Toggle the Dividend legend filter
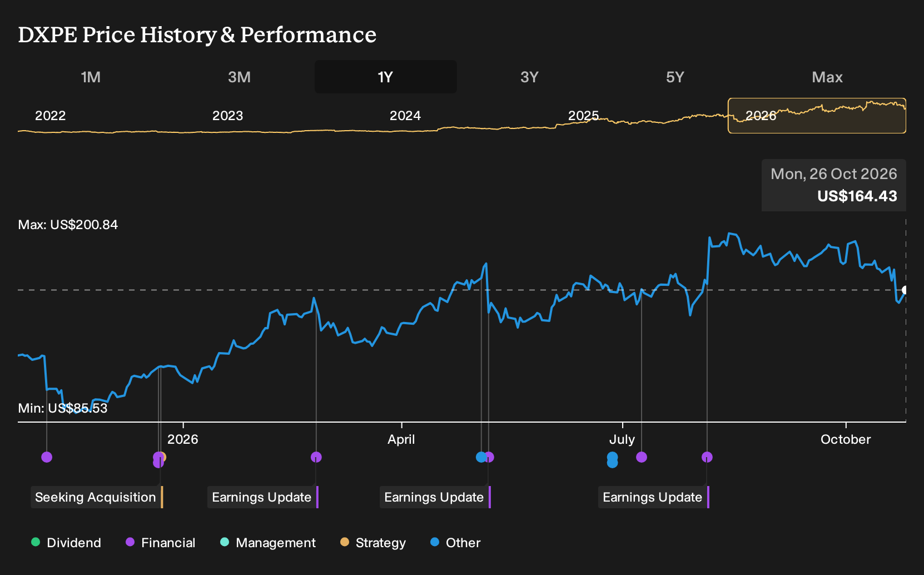Image resolution: width=924 pixels, height=575 pixels. (66, 543)
